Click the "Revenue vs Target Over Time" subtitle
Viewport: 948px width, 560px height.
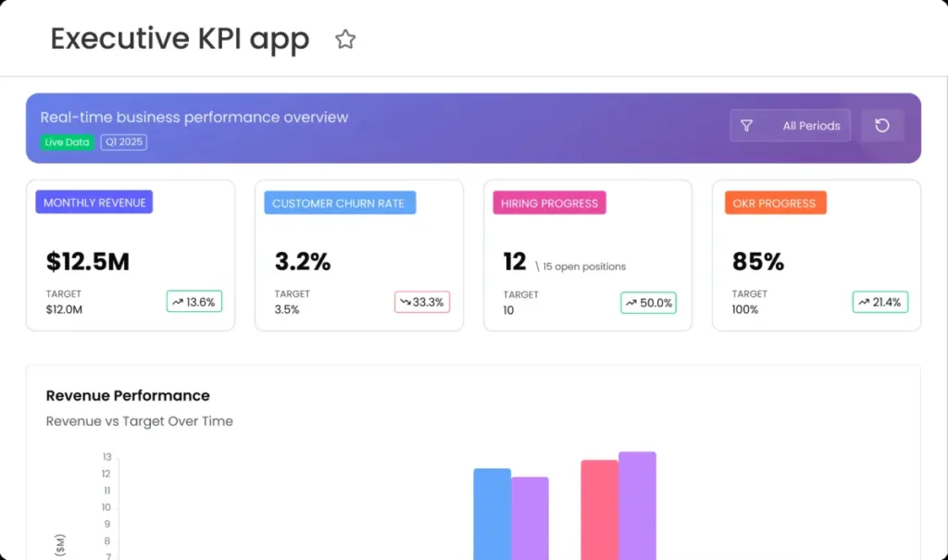click(x=139, y=421)
